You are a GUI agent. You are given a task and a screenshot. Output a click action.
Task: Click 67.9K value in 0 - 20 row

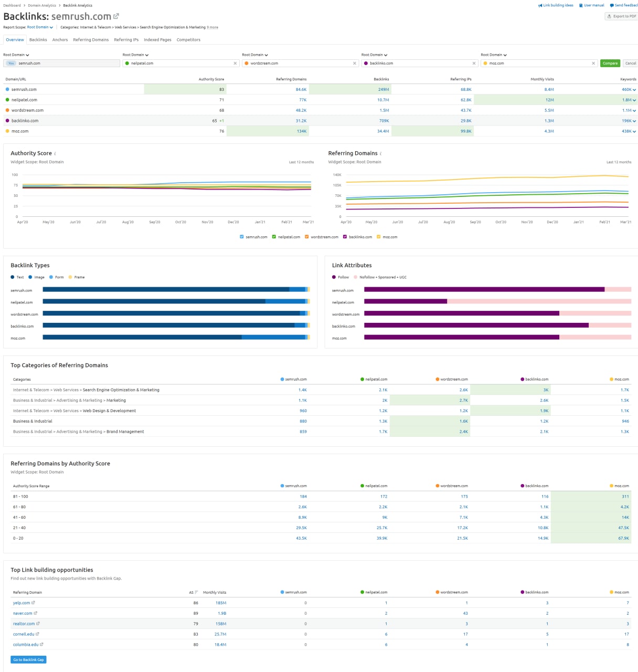click(x=623, y=538)
